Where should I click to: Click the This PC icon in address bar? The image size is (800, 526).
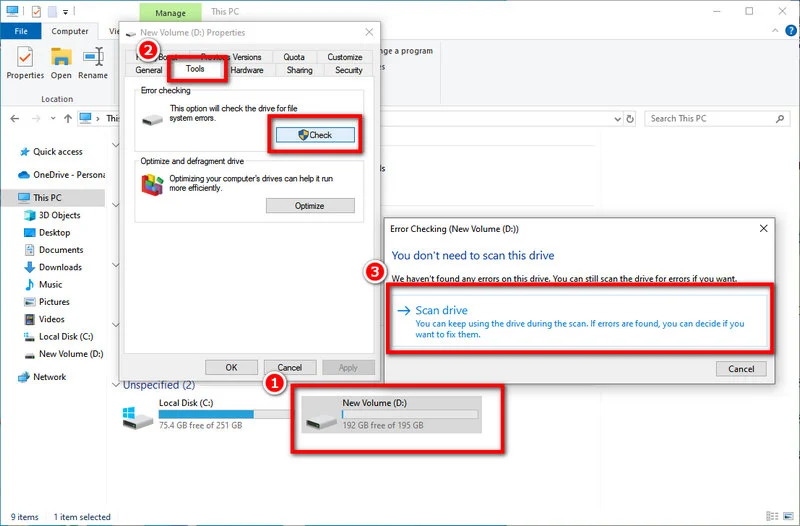(85, 118)
